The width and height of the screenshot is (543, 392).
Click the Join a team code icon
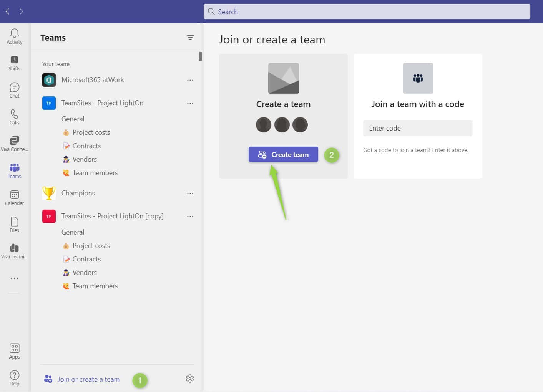pyautogui.click(x=418, y=78)
